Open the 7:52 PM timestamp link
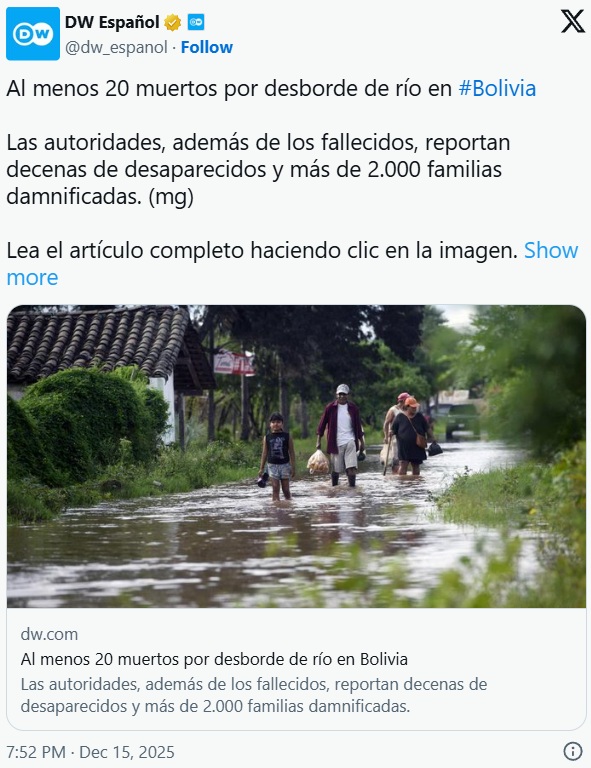Viewport: 591px width, 768px height. tap(36, 752)
